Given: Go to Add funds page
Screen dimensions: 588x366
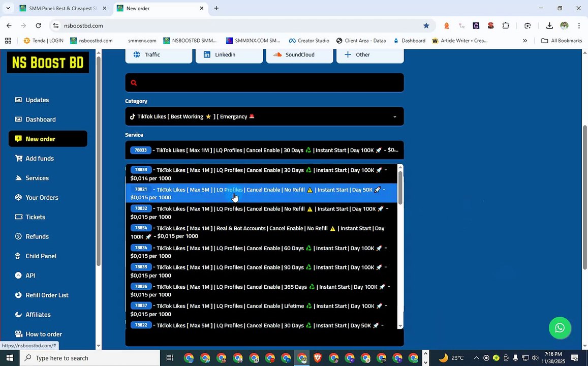Looking at the screenshot, I should [34, 158].
